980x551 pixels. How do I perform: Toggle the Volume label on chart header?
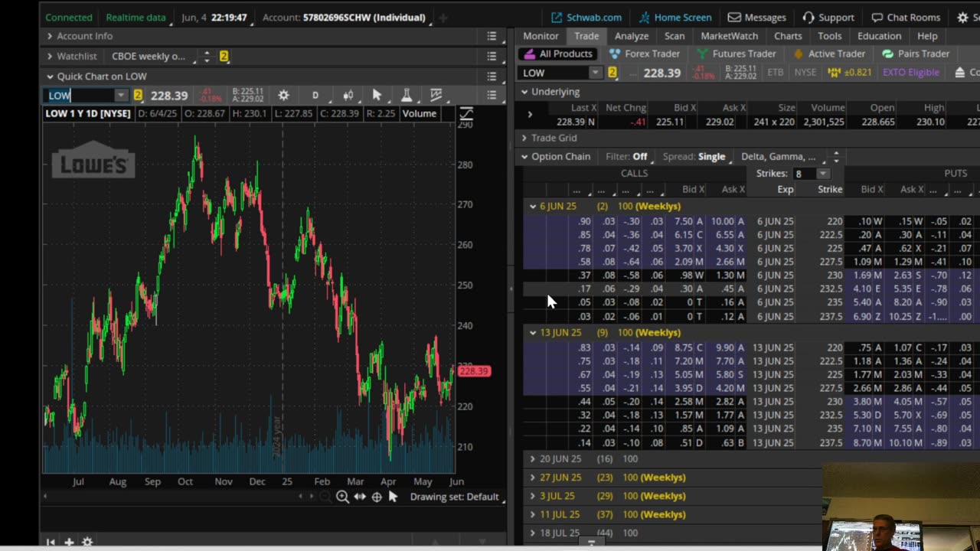420,113
